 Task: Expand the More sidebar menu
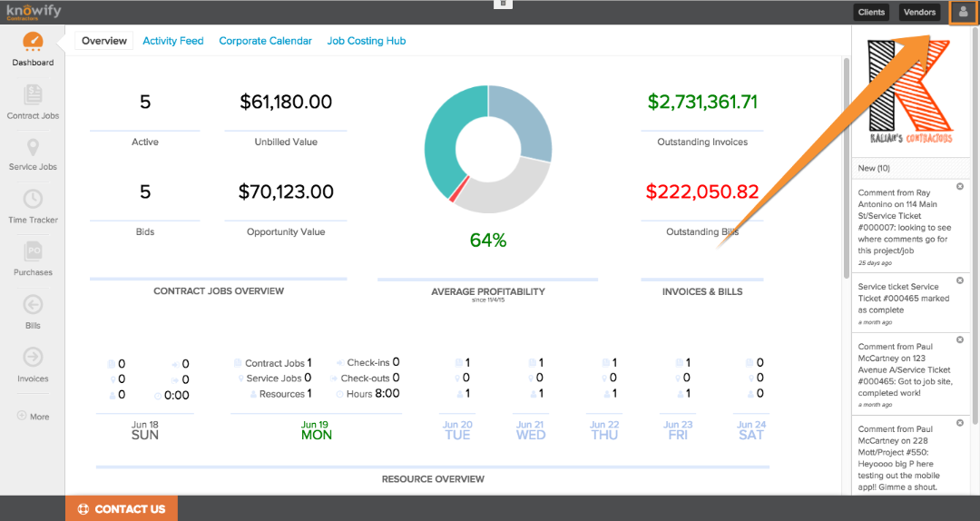(x=33, y=417)
